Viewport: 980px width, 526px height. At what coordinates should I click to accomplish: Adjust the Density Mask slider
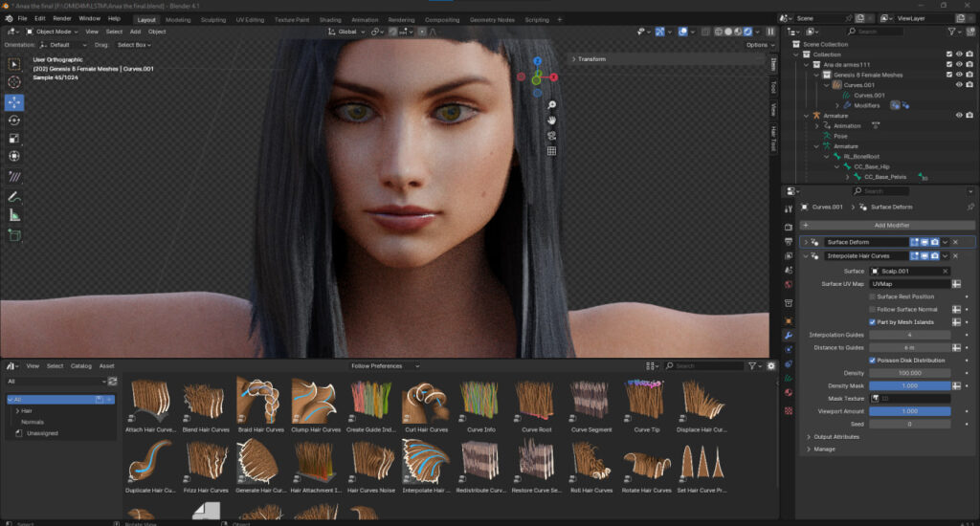909,386
